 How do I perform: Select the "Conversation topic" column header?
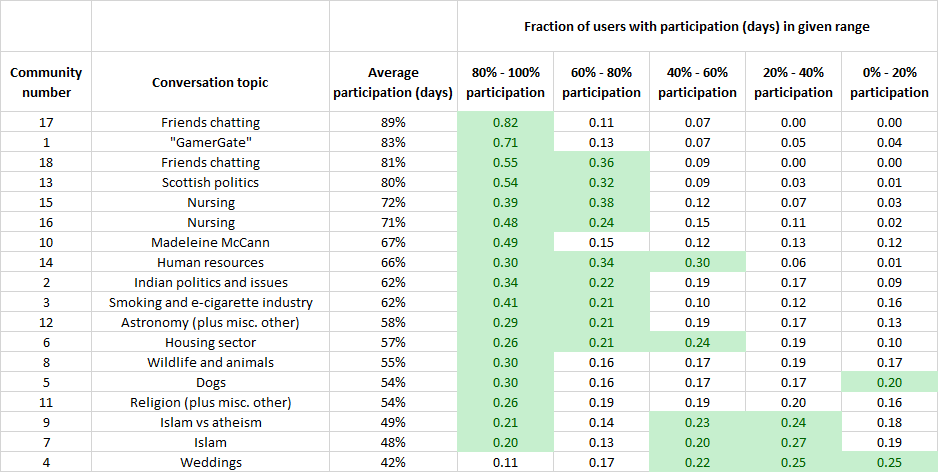point(210,82)
